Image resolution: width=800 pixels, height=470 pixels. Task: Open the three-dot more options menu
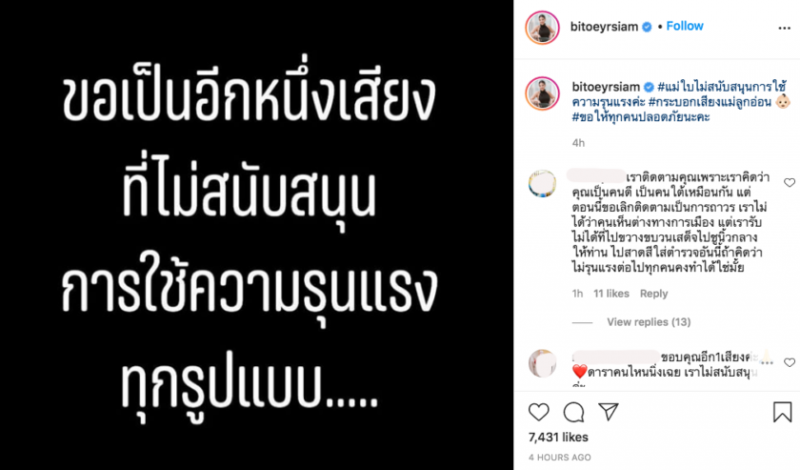pos(784,28)
